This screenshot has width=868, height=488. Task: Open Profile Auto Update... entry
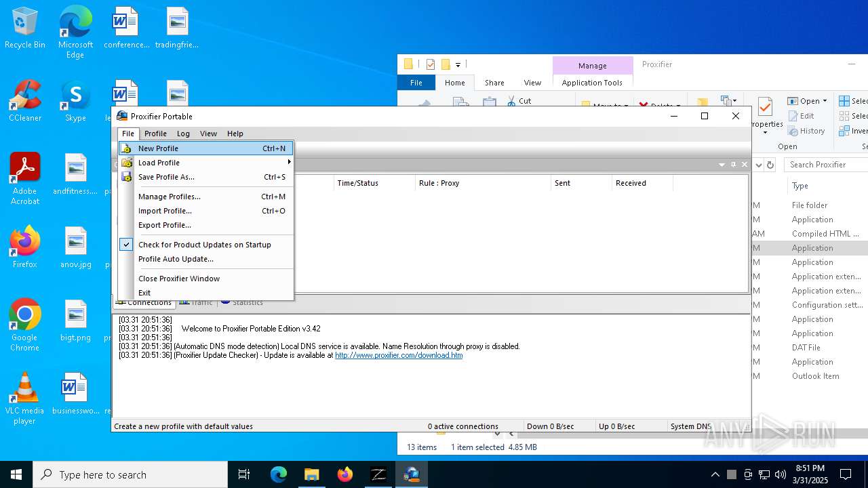coord(206,259)
